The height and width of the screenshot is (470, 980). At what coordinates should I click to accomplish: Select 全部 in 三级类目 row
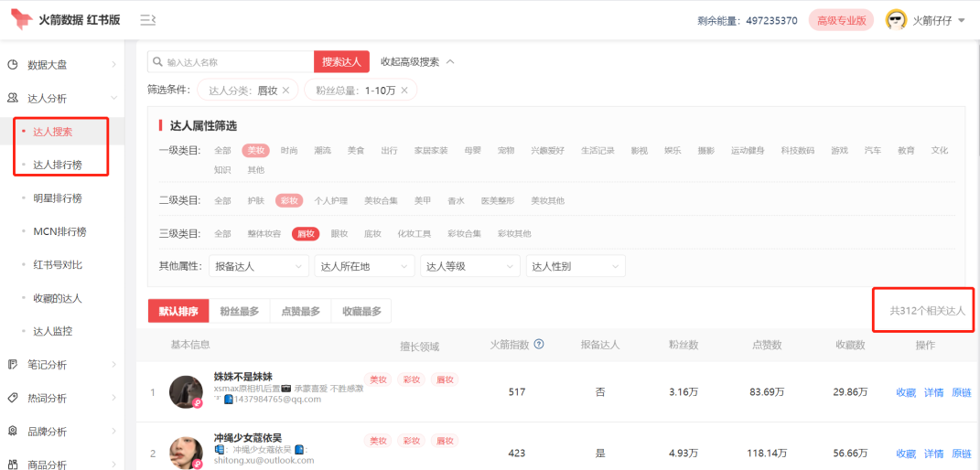pyautogui.click(x=222, y=233)
